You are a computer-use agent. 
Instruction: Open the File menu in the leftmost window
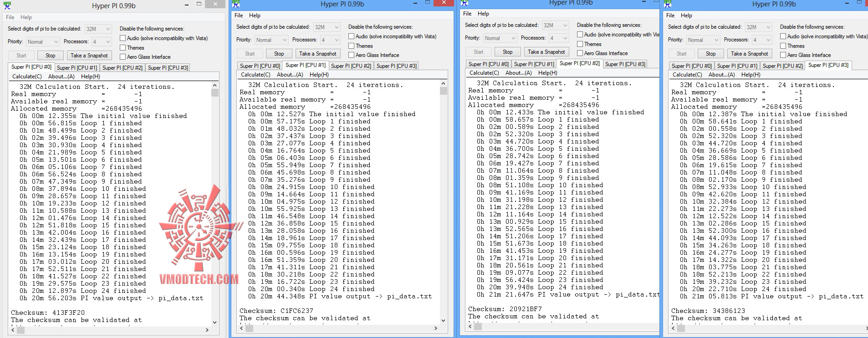coord(10,17)
